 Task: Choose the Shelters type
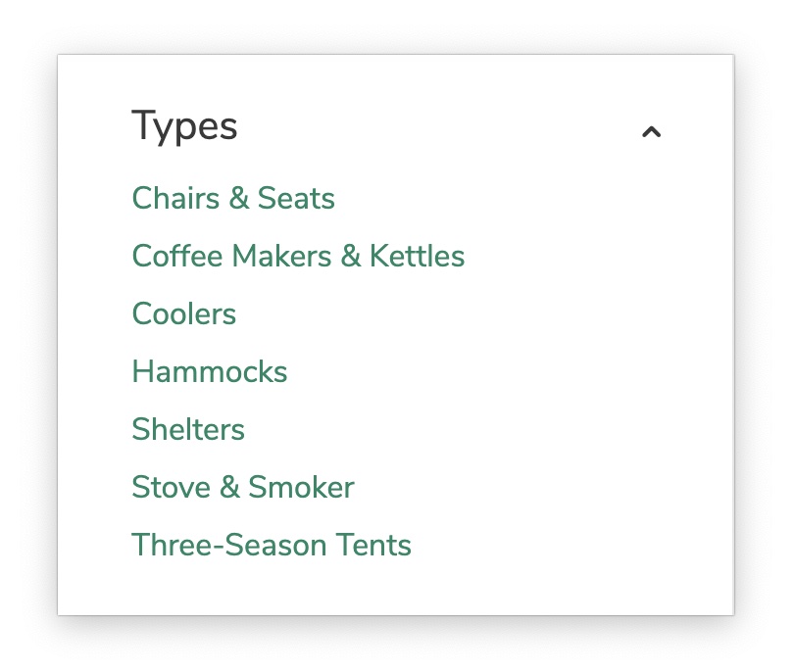[x=188, y=430]
